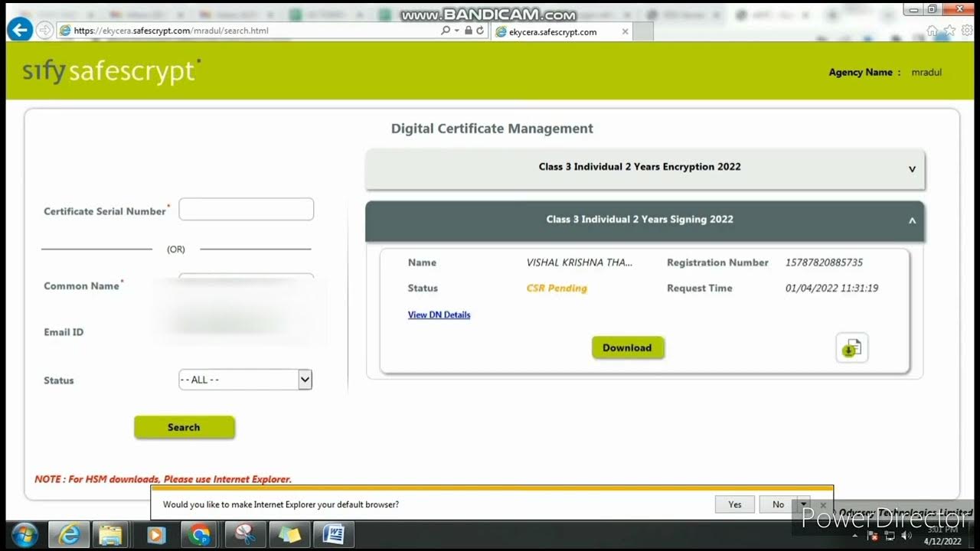This screenshot has width=980, height=551.
Task: Click the Certificate Serial Number input field
Action: [246, 209]
